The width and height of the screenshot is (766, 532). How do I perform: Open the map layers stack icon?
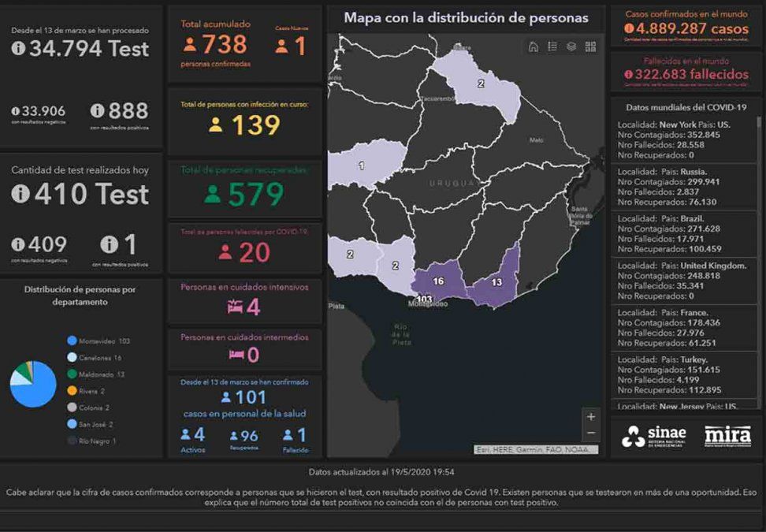click(571, 47)
